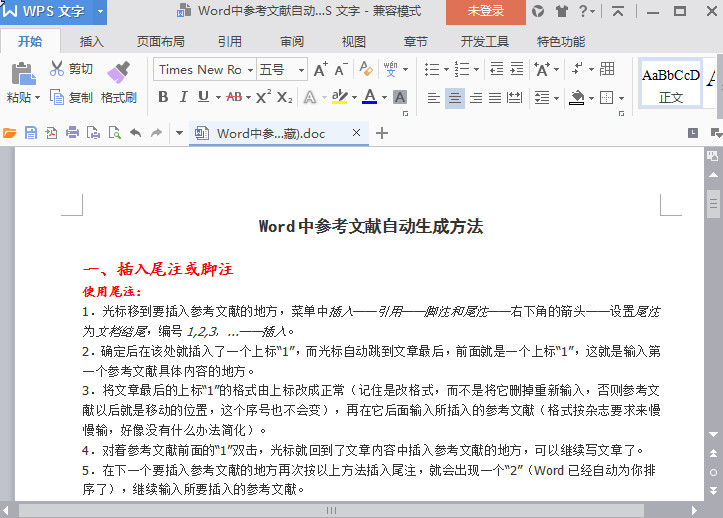Open the WPS 文字 application menu arrow

pyautogui.click(x=100, y=11)
